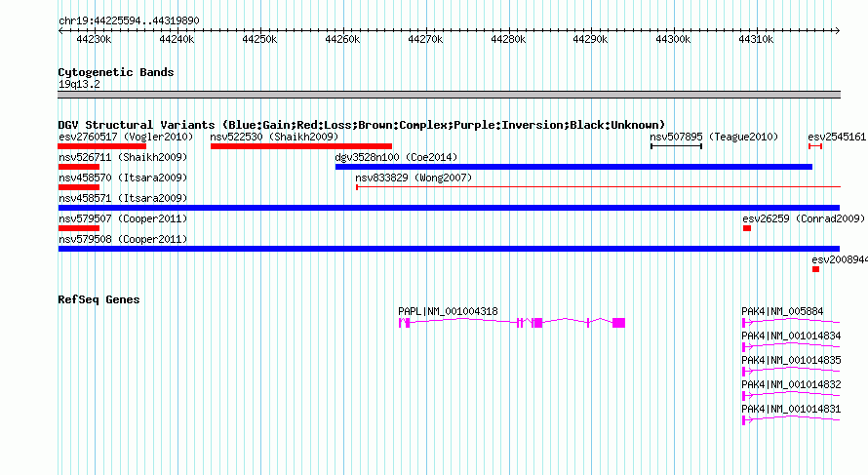This screenshot has height=475, width=868.
Task: Click the chr19:44225594..44319890 coordinate label
Action: 129,21
